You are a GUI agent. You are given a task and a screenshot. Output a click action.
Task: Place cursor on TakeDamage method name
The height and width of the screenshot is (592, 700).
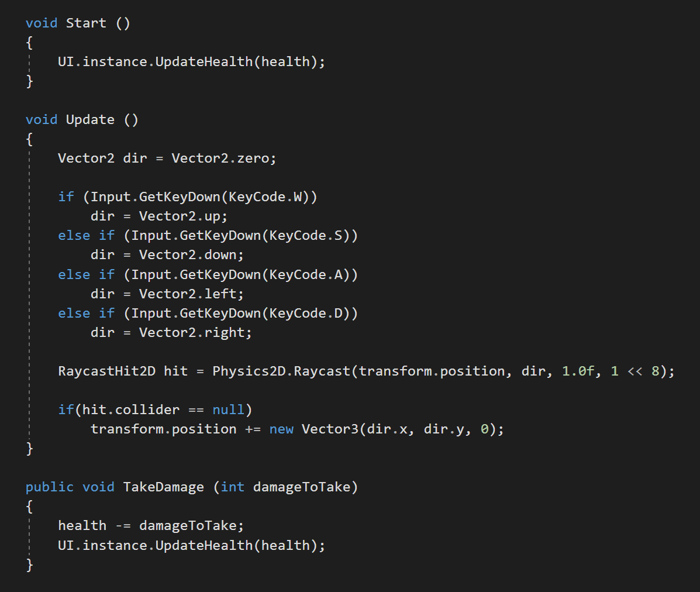click(163, 487)
